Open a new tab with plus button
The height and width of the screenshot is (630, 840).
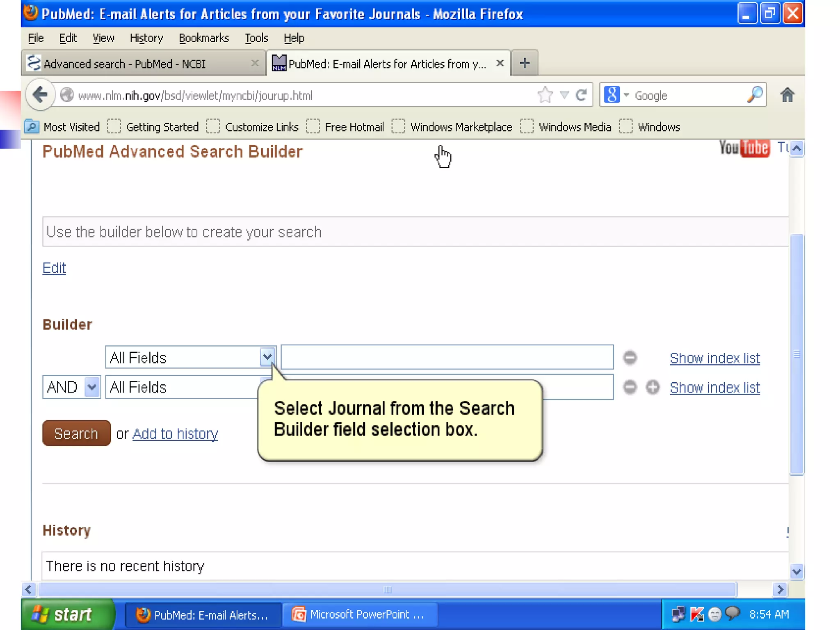(524, 63)
